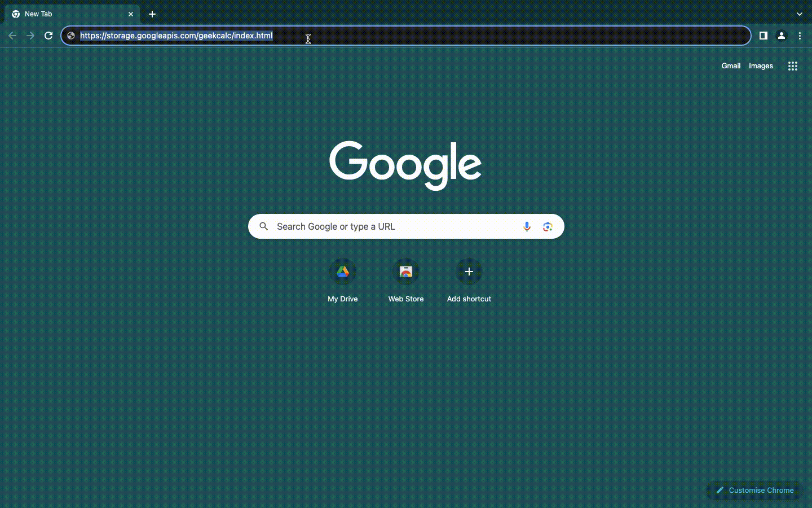
Task: View site information icon in address bar
Action: pos(71,36)
